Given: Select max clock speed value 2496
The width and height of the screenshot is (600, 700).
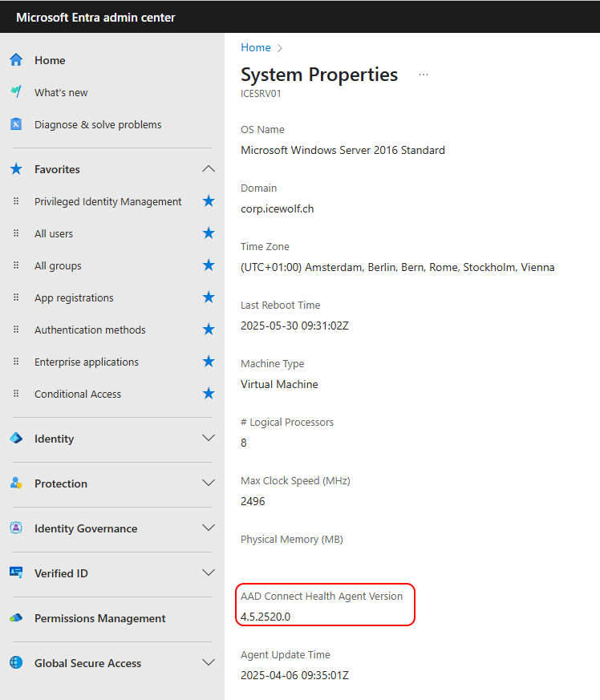Looking at the screenshot, I should 253,501.
